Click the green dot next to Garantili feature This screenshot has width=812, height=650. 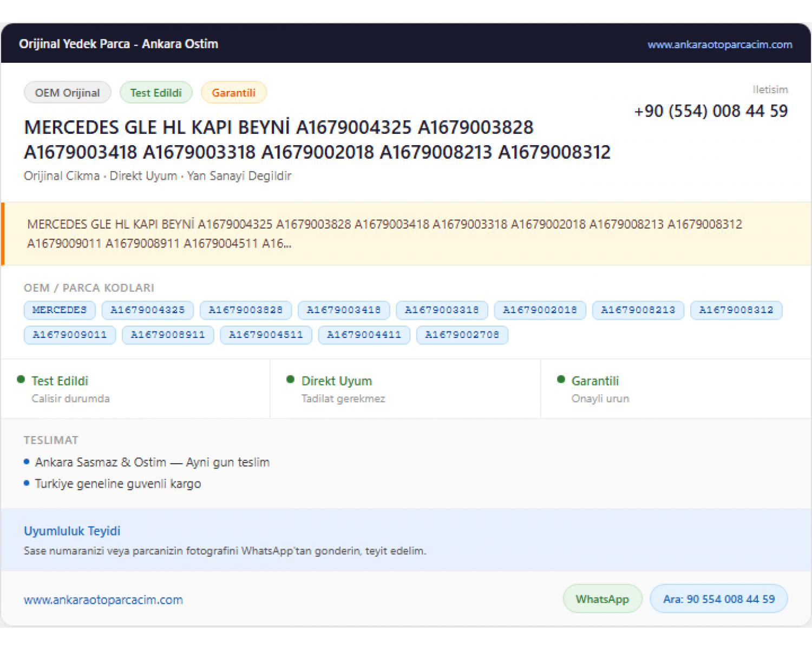point(561,379)
